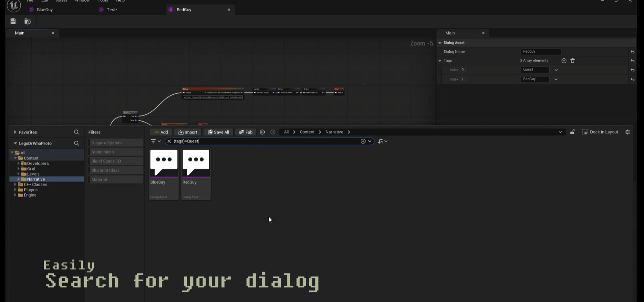Select the Content folder in tree
Viewport: 644px width, 302px height.
click(31, 159)
